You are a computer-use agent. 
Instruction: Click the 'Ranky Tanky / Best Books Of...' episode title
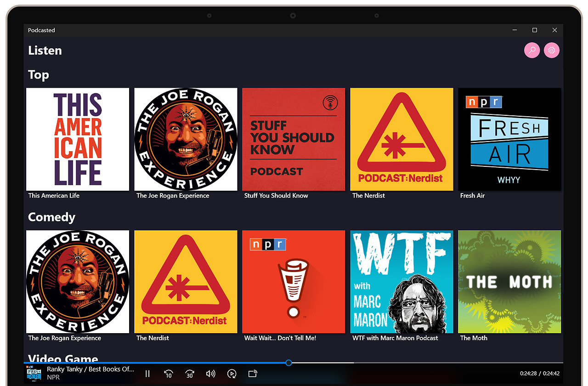90,369
